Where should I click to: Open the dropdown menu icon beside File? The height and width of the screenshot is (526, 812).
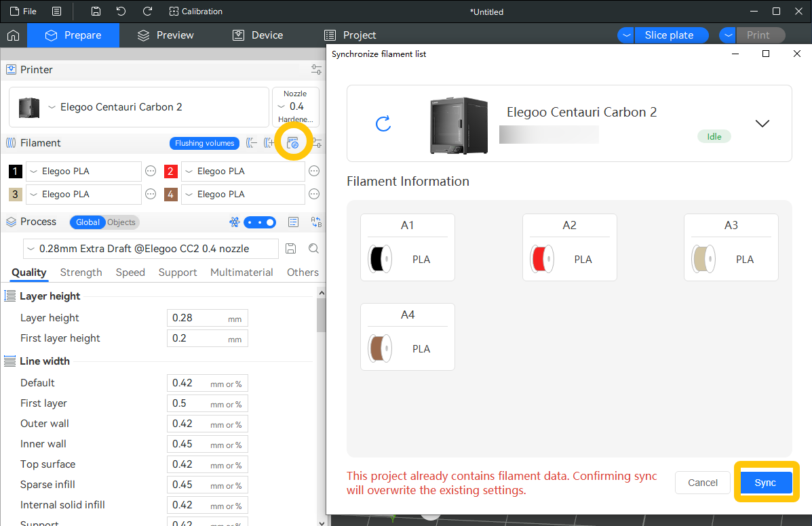point(57,12)
